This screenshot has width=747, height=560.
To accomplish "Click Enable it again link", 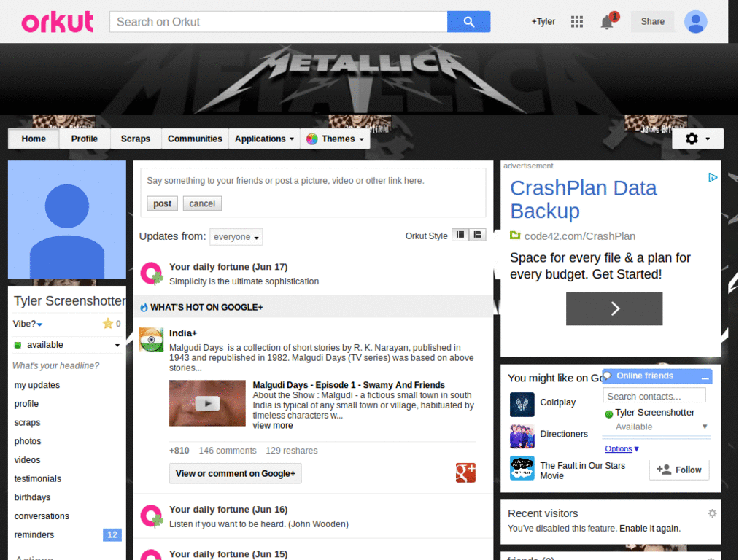I will [x=649, y=528].
